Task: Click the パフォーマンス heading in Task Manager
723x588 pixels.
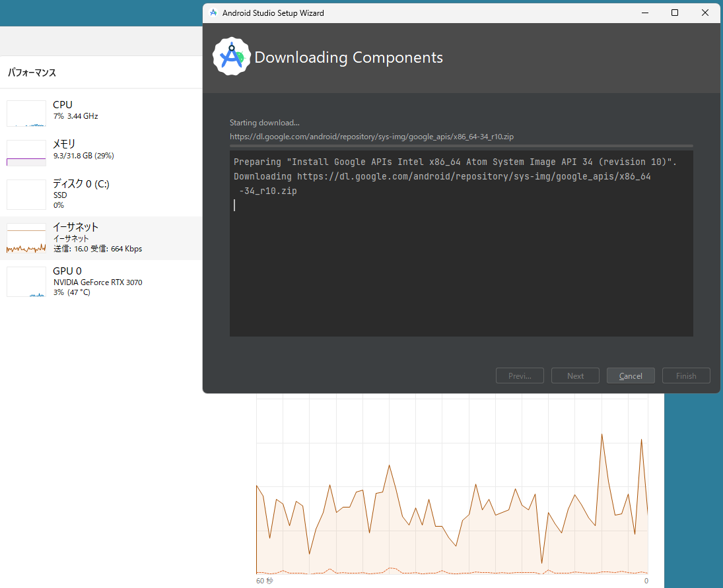Action: tap(32, 73)
